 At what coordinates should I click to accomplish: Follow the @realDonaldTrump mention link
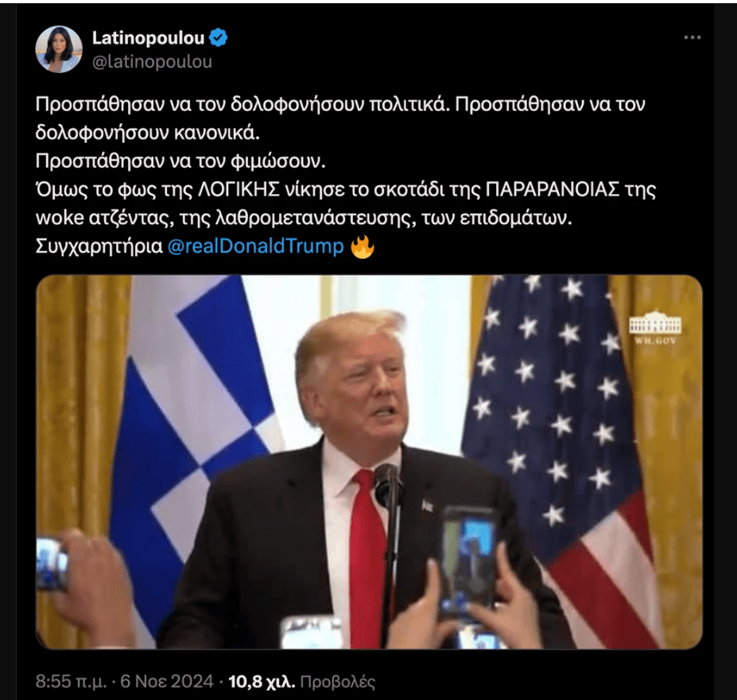click(256, 246)
